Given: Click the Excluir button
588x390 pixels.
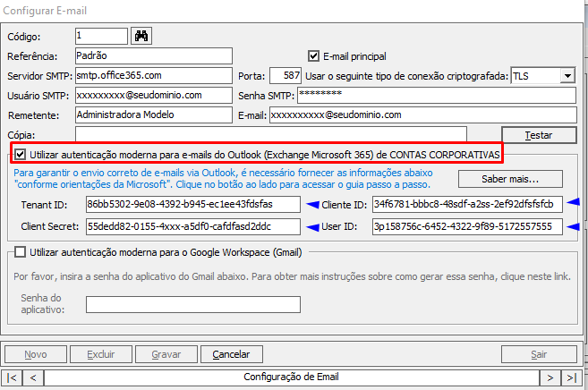Looking at the screenshot, I should (101, 354).
